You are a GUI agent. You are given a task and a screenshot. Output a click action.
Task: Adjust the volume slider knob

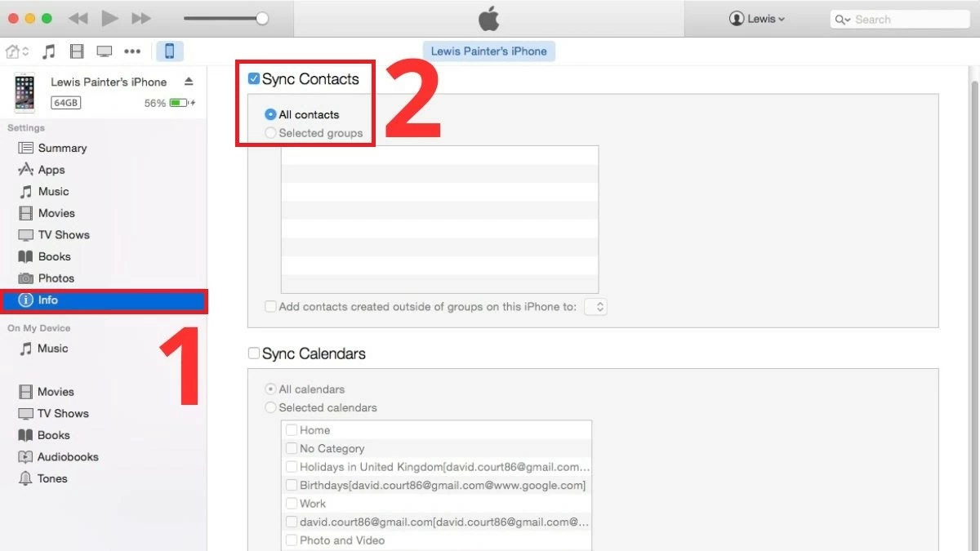(262, 18)
